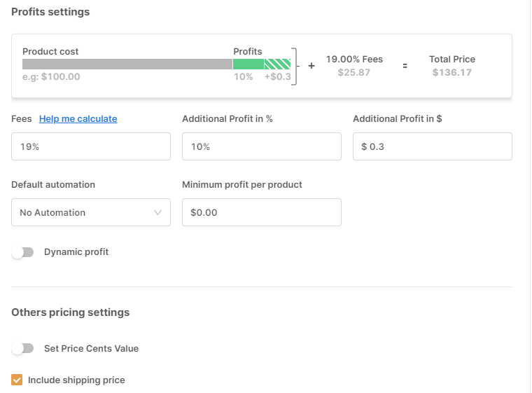
Task: Open the Default automation dropdown
Action: point(90,212)
